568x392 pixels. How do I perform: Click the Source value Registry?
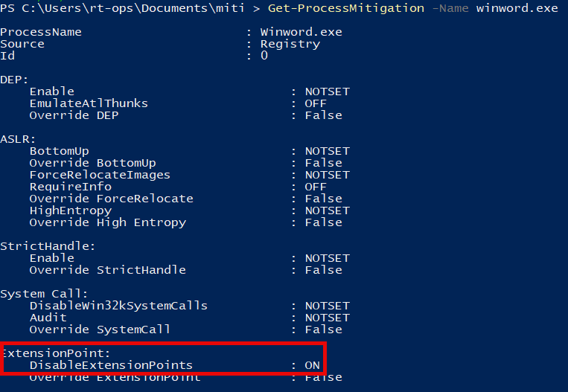tap(290, 44)
